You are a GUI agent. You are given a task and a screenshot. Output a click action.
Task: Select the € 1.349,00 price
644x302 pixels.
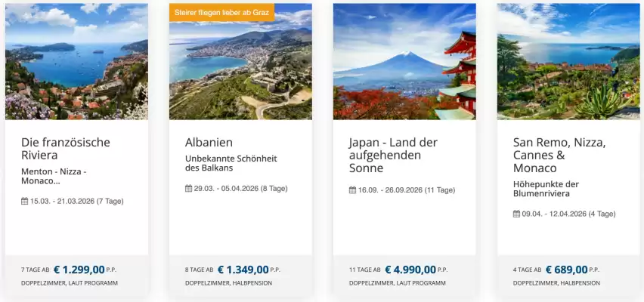click(243, 270)
